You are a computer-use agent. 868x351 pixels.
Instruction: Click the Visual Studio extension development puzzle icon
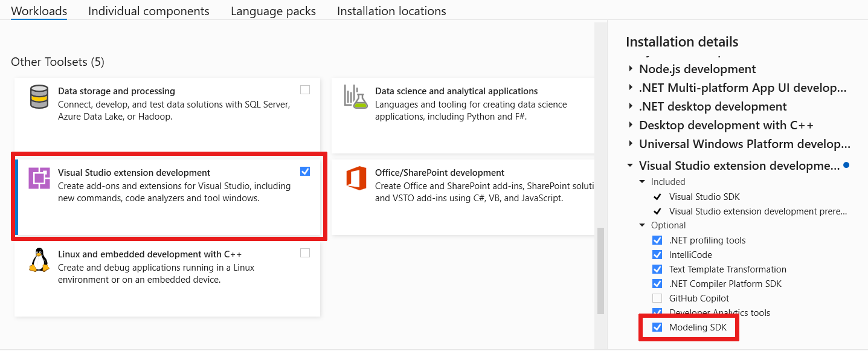coord(39,179)
